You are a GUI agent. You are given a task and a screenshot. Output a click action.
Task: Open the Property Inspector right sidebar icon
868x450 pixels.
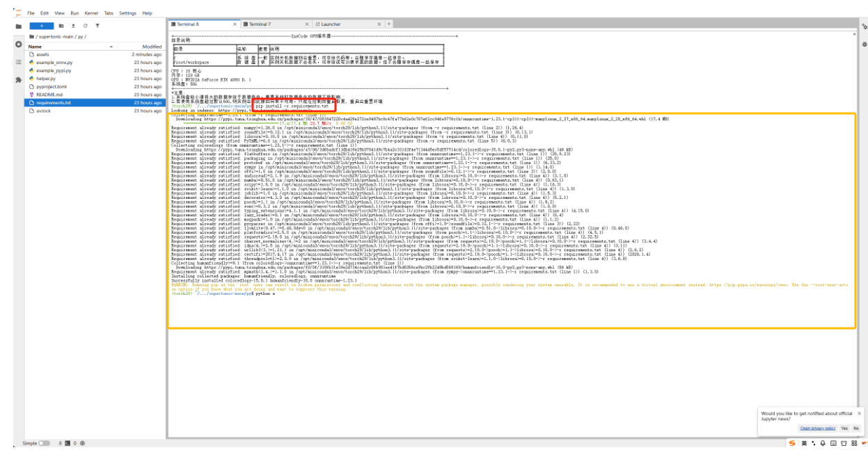coord(864,26)
